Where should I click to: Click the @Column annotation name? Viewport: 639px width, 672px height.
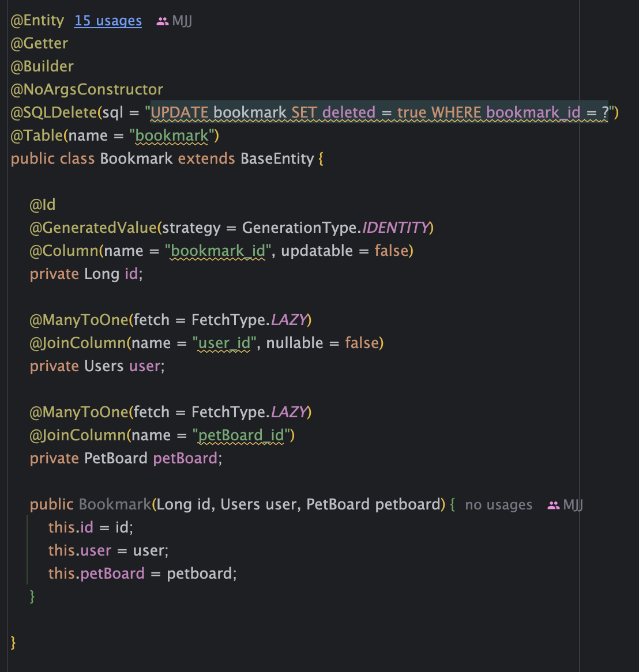coord(64,251)
